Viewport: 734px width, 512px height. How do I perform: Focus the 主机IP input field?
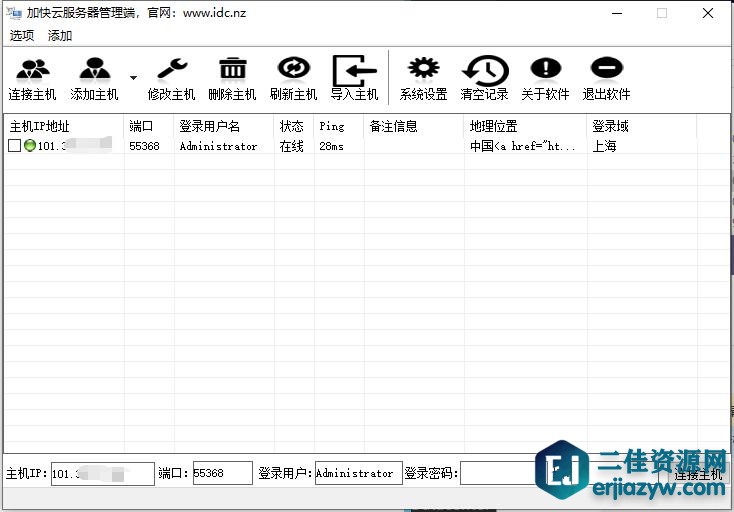(103, 474)
